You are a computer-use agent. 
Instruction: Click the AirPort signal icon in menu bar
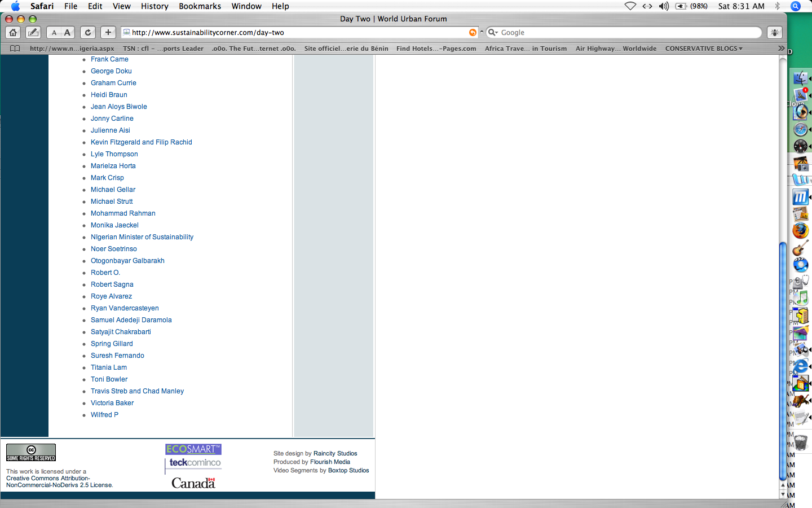630,6
